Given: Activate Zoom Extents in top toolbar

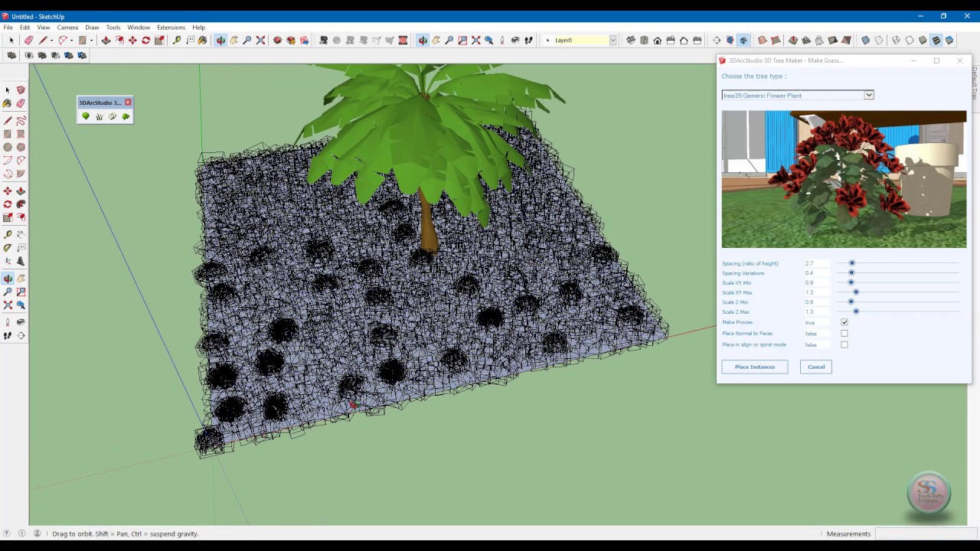Looking at the screenshot, I should (x=260, y=40).
